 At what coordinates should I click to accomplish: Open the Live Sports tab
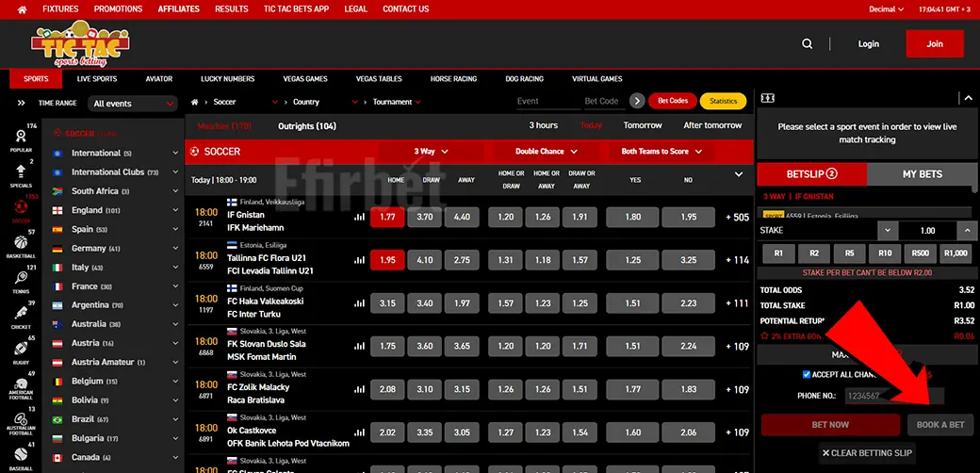pos(97,79)
